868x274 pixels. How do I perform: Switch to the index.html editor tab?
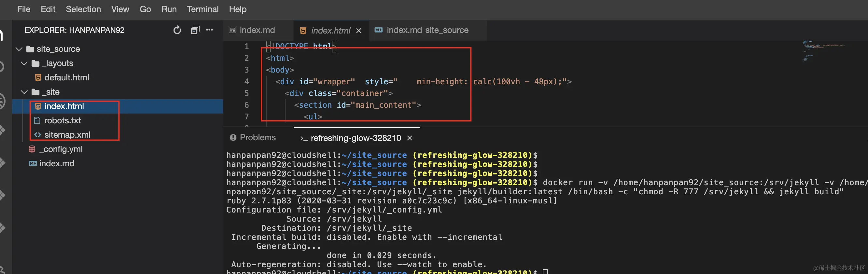[x=330, y=31]
